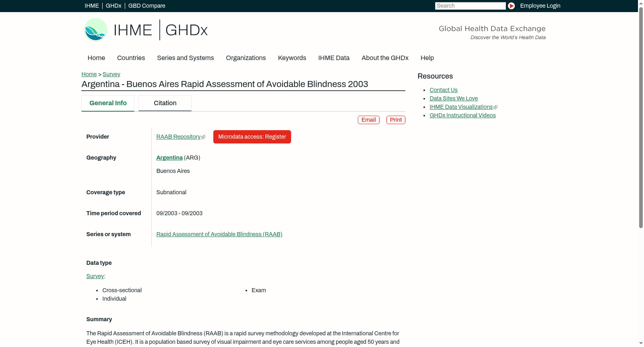Viewport: 644px width, 347px height.
Task: Click the vertical page scrollbar thumb
Action: tap(641, 117)
